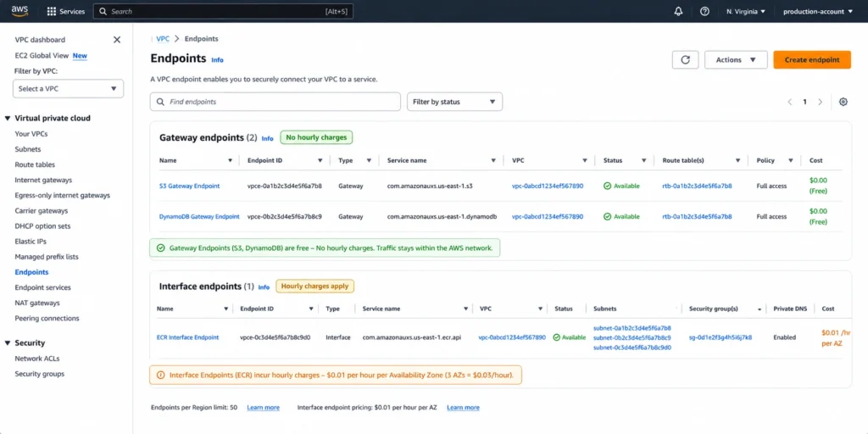Open Security groups in sidebar
Screen dimensions: 868x434
point(39,374)
